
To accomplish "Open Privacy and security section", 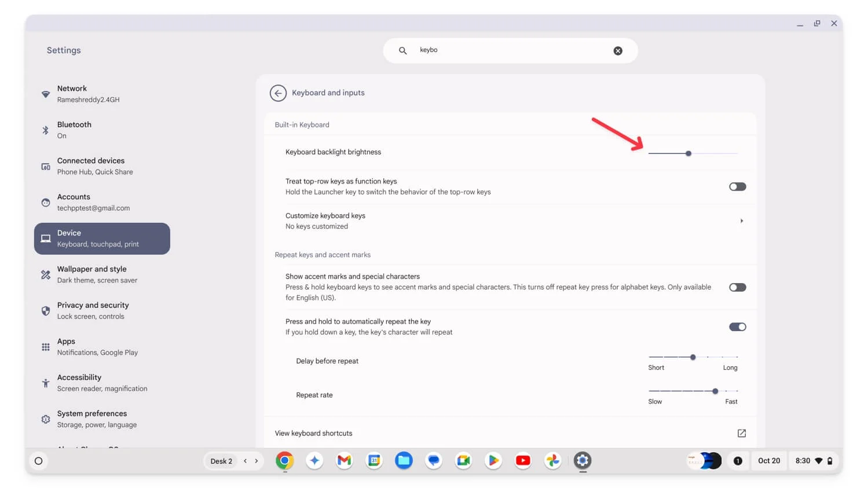I will click(102, 311).
